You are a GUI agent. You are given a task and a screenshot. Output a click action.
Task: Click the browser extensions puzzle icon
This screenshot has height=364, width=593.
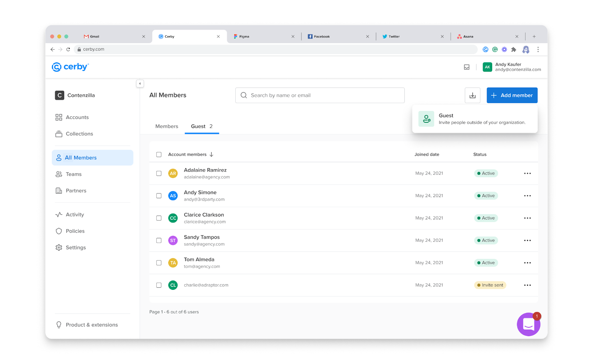514,49
